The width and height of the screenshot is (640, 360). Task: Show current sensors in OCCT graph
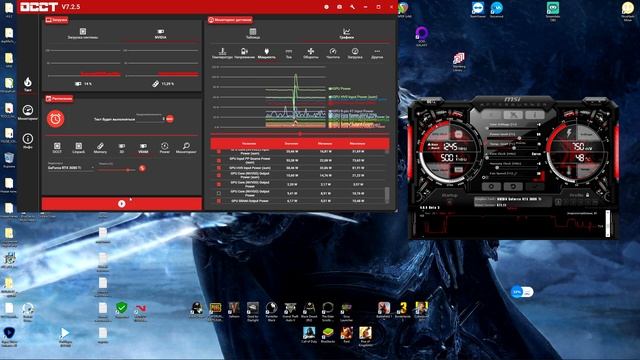tap(289, 53)
